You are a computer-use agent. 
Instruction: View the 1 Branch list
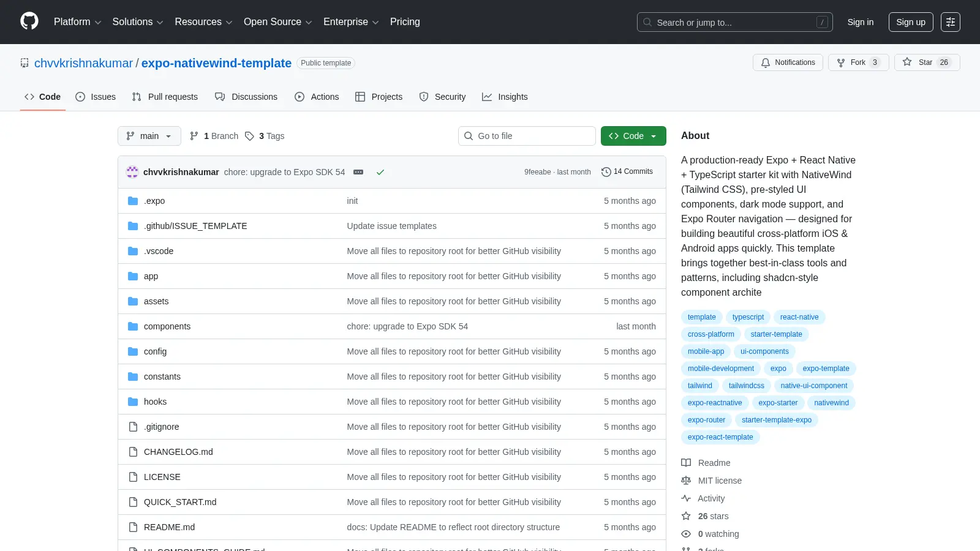[x=214, y=136]
